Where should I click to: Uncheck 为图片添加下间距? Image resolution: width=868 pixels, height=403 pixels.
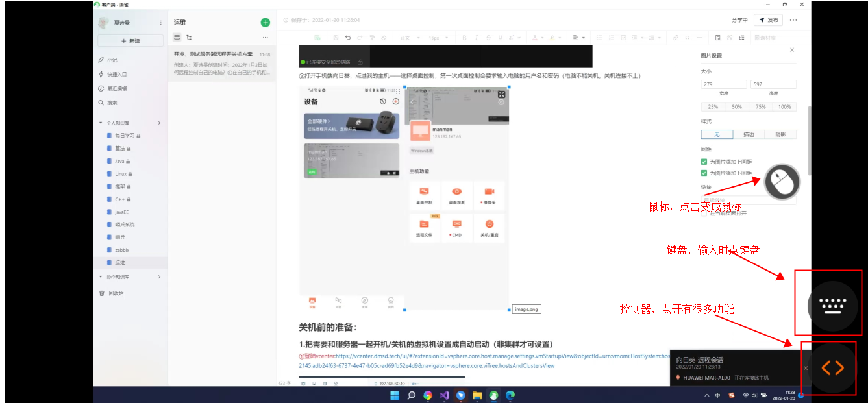pos(704,173)
